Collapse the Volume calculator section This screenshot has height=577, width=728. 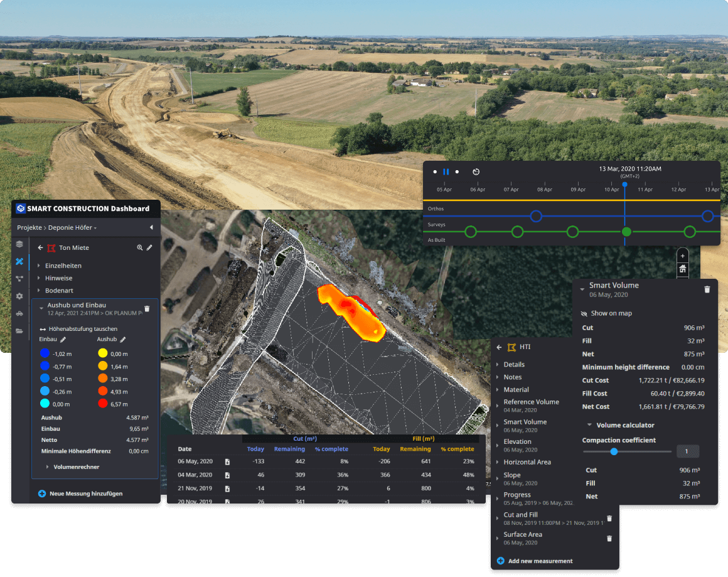tap(590, 425)
